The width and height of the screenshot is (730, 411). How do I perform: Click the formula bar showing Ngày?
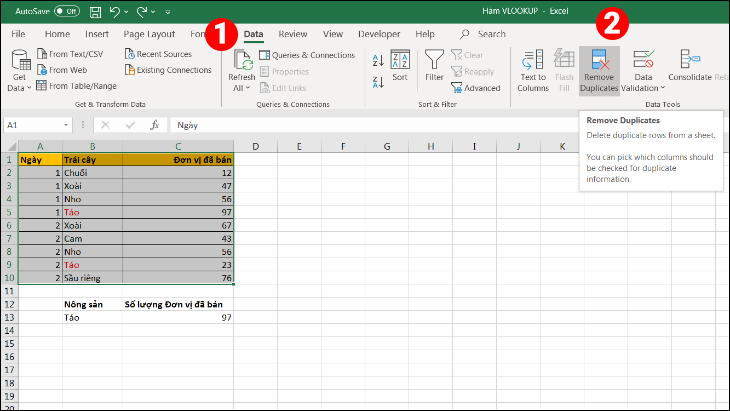pyautogui.click(x=375, y=125)
